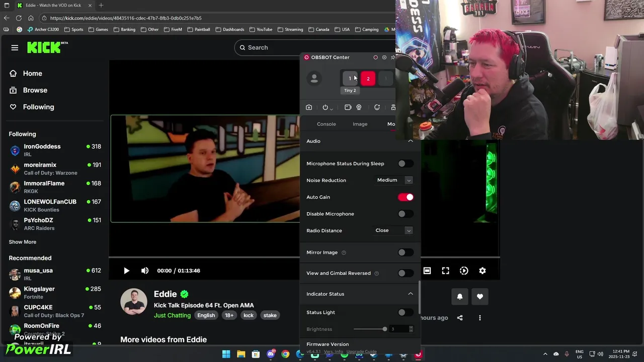Open File Explorer from the taskbar
The image size is (644, 362).
coord(241,354)
